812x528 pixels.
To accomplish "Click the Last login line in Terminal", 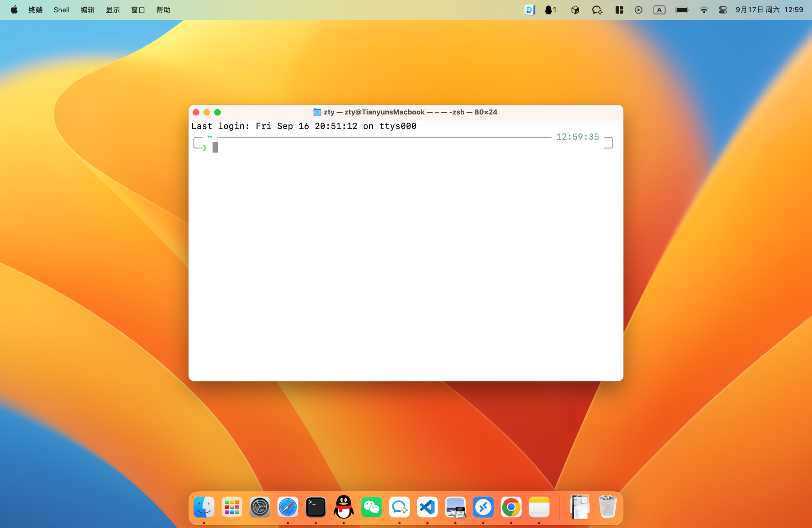I will [x=304, y=126].
